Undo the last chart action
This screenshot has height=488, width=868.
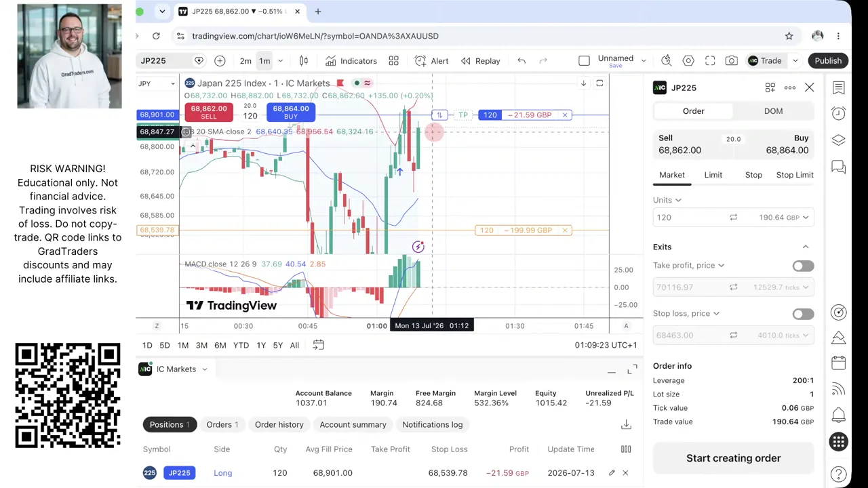pos(521,61)
